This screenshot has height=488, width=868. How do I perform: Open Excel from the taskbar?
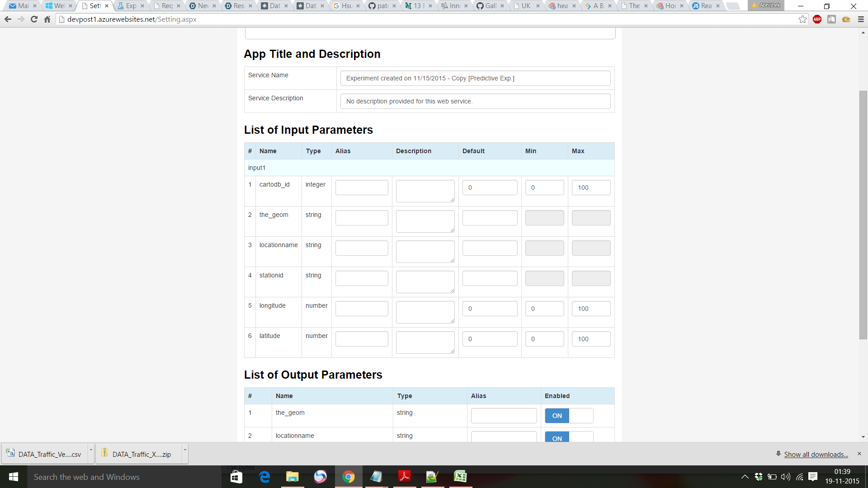point(460,477)
